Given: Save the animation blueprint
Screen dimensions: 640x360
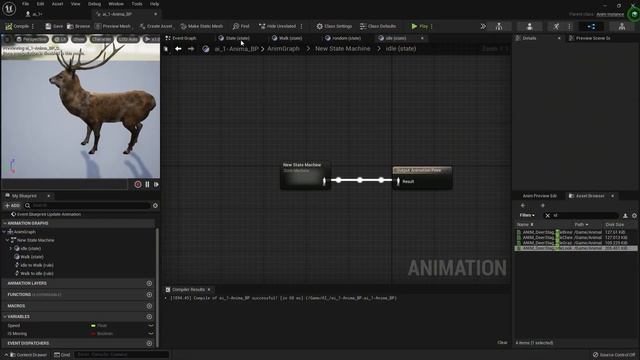Looking at the screenshot, I should click(x=54, y=26).
